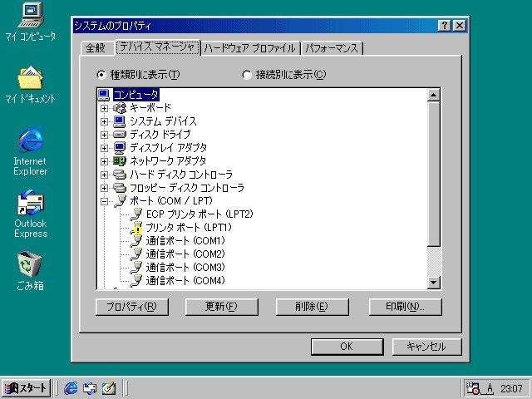
Task: Expand the ディスク ドライブ tree node
Action: [x=105, y=135]
